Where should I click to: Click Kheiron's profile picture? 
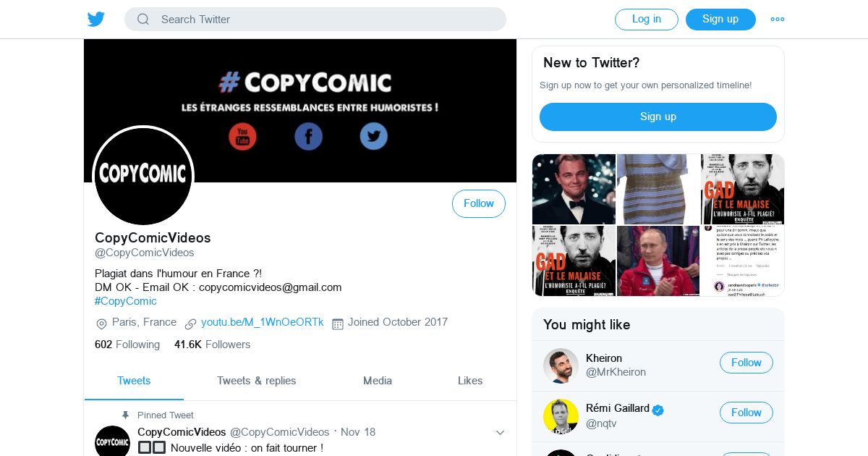coord(561,366)
